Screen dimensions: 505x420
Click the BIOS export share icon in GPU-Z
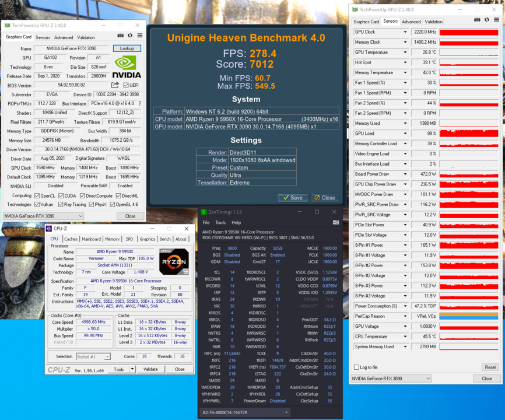(115, 85)
